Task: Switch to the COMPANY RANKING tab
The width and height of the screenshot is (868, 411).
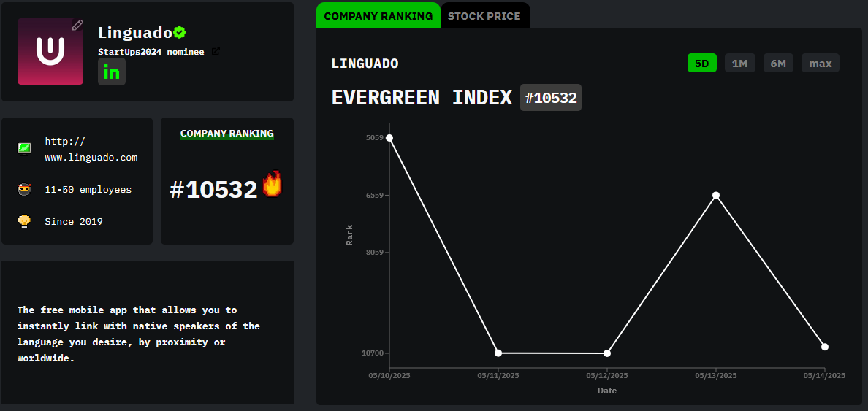Action: 378,15
